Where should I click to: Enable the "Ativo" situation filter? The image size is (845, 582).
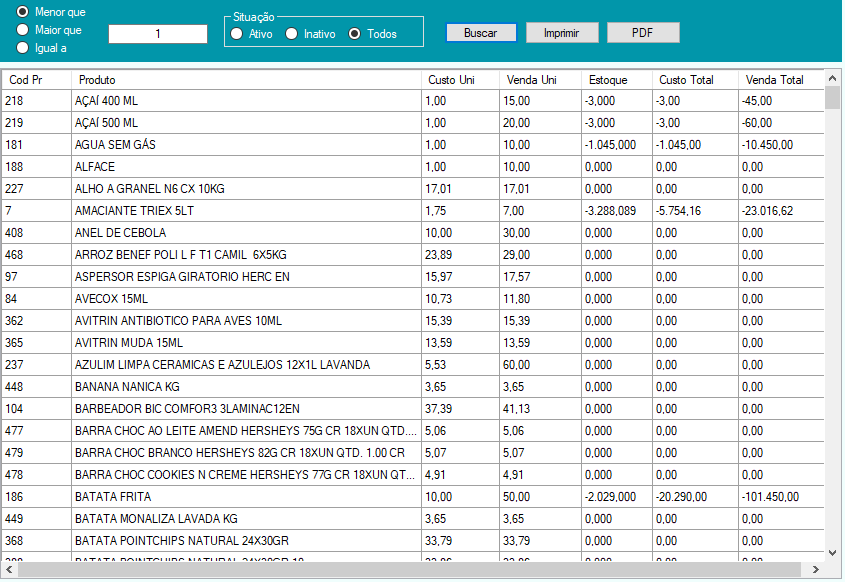[237, 33]
